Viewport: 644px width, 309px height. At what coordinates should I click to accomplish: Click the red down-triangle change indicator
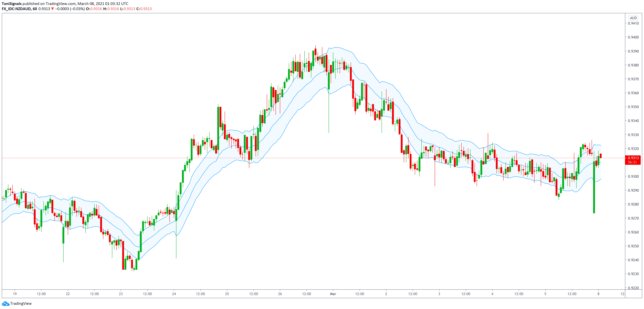pos(53,9)
